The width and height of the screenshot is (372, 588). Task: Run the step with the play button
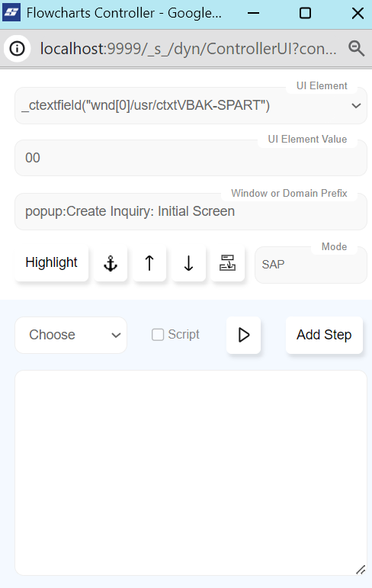point(243,335)
